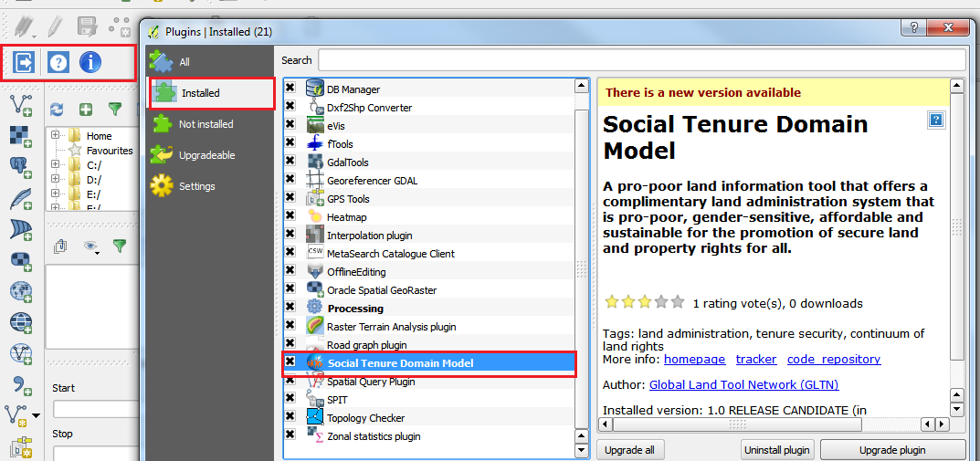Click the Start input field
980x461 pixels.
pos(94,410)
